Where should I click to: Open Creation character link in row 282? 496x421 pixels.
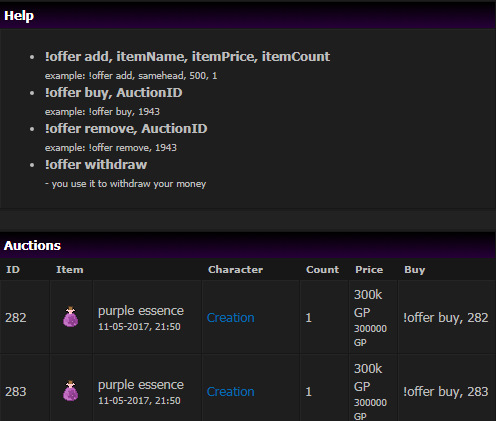click(231, 318)
